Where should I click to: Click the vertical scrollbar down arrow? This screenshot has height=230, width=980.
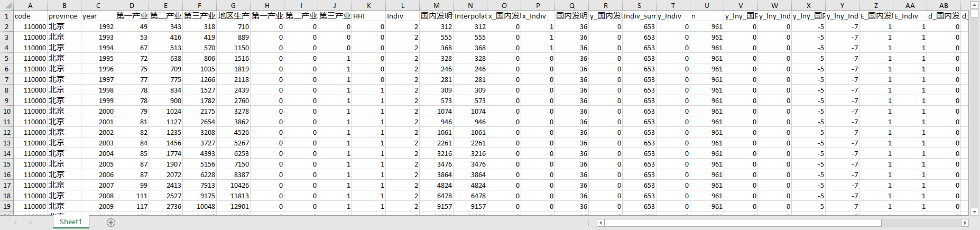(x=975, y=212)
